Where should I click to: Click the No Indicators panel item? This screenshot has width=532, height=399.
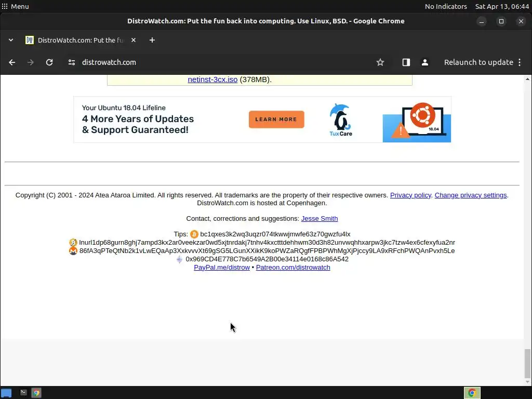446,6
